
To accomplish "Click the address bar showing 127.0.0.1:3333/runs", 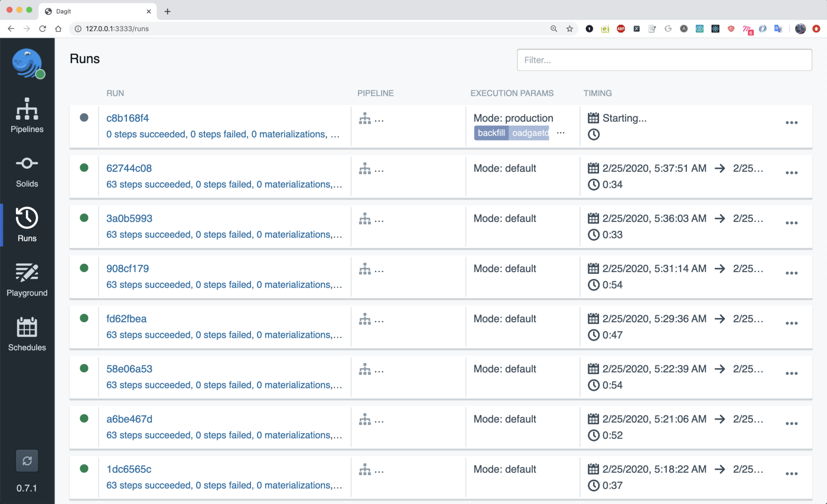I will (324, 28).
